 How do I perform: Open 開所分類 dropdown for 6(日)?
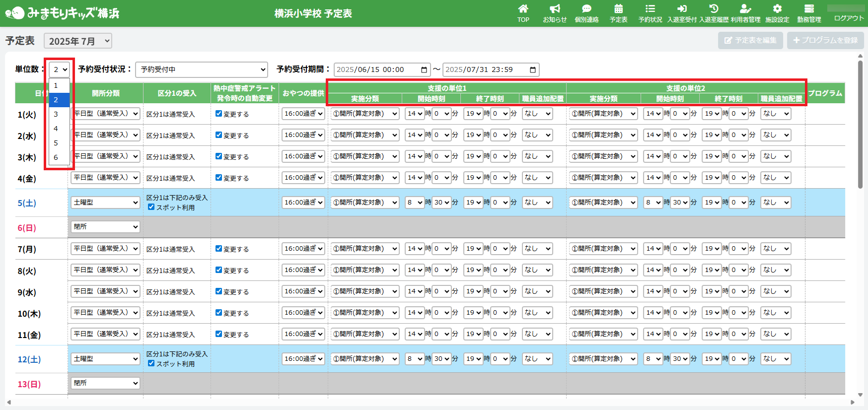pyautogui.click(x=105, y=227)
